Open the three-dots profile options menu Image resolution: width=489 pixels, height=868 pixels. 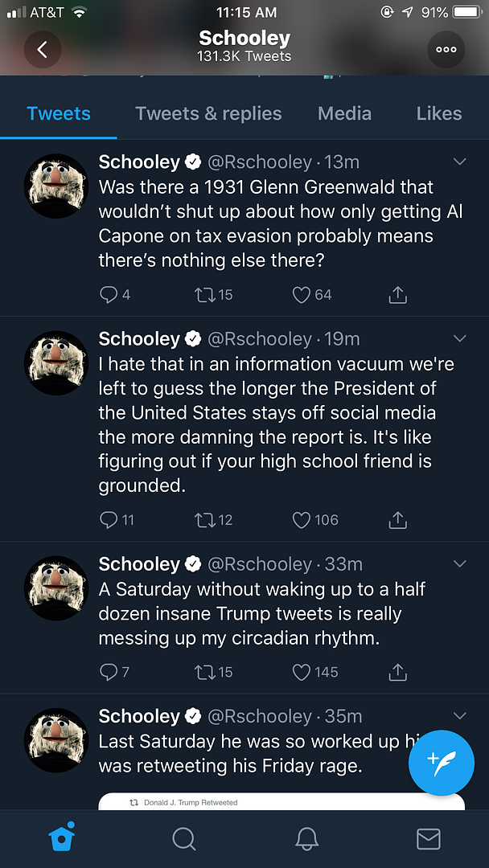pyautogui.click(x=446, y=49)
